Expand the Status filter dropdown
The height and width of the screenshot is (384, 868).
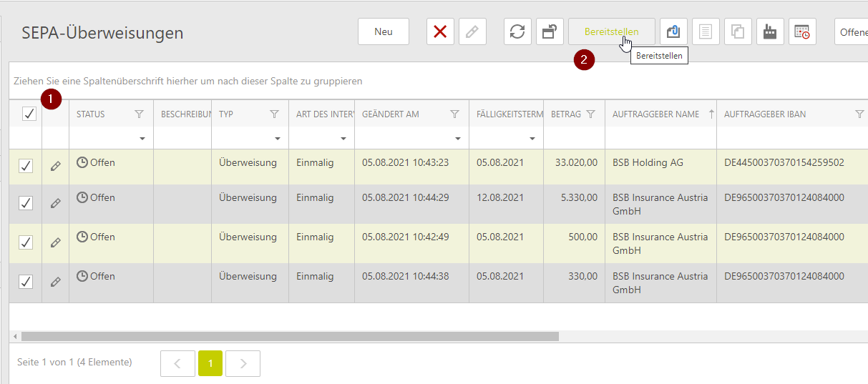(142, 138)
